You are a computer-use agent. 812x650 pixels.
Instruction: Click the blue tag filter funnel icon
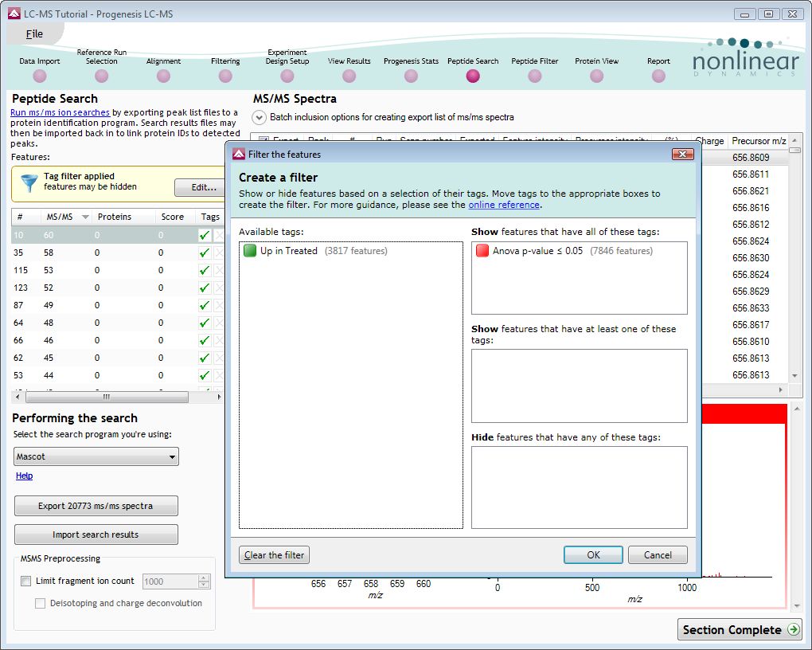point(29,183)
